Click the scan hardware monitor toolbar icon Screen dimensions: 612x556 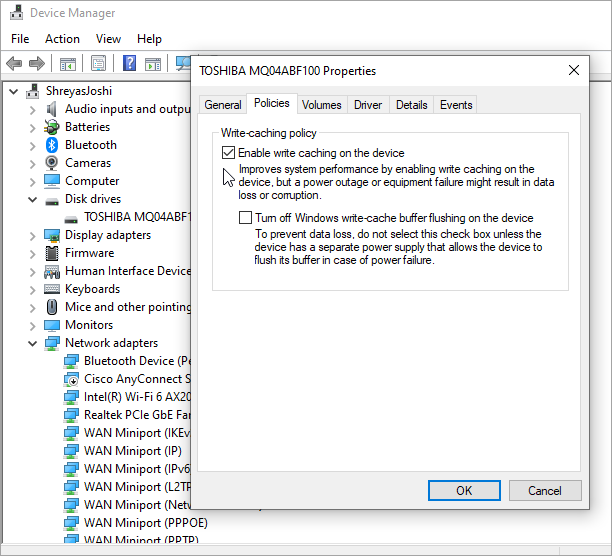pos(183,63)
